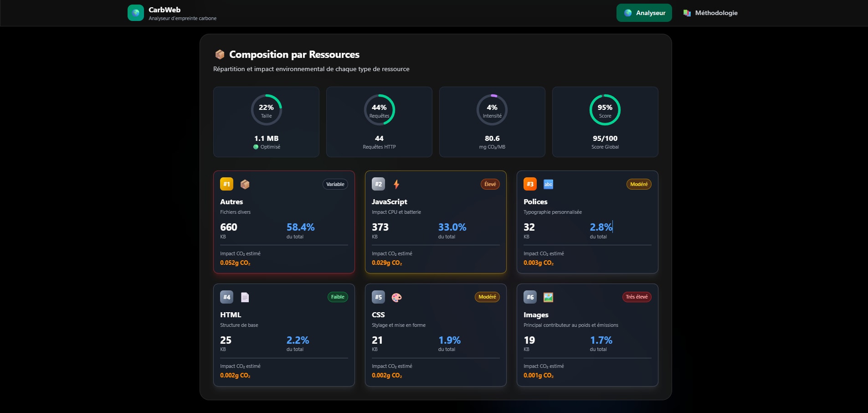Click the #3 rank badge on Polices
The image size is (868, 413).
(x=530, y=184)
